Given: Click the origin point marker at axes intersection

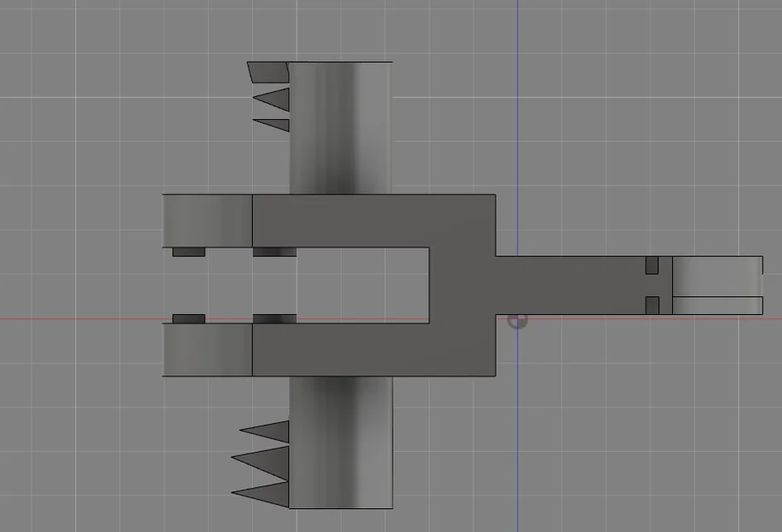Looking at the screenshot, I should click(517, 321).
